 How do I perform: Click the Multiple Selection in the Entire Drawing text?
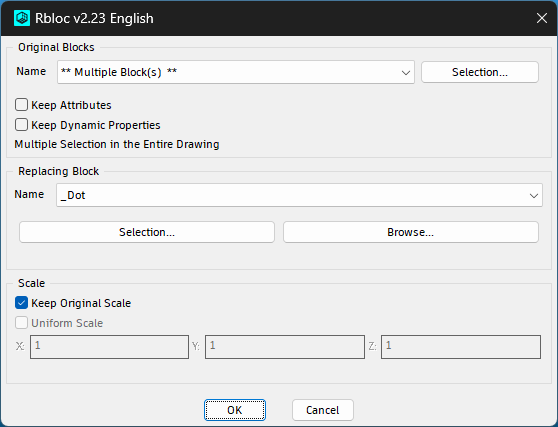click(117, 144)
